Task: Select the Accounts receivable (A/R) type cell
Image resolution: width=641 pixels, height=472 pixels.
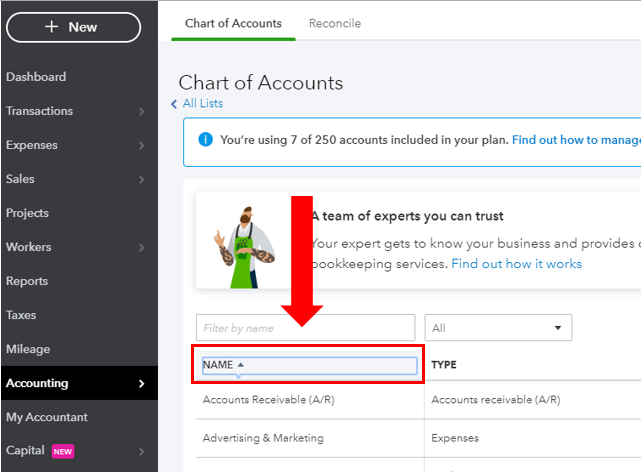Action: coord(495,399)
